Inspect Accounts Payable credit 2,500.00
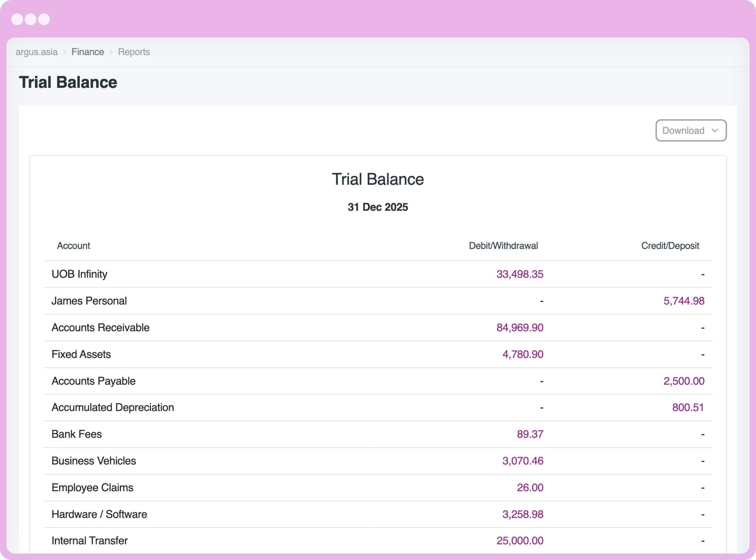Image resolution: width=756 pixels, height=560 pixels. [x=684, y=381]
